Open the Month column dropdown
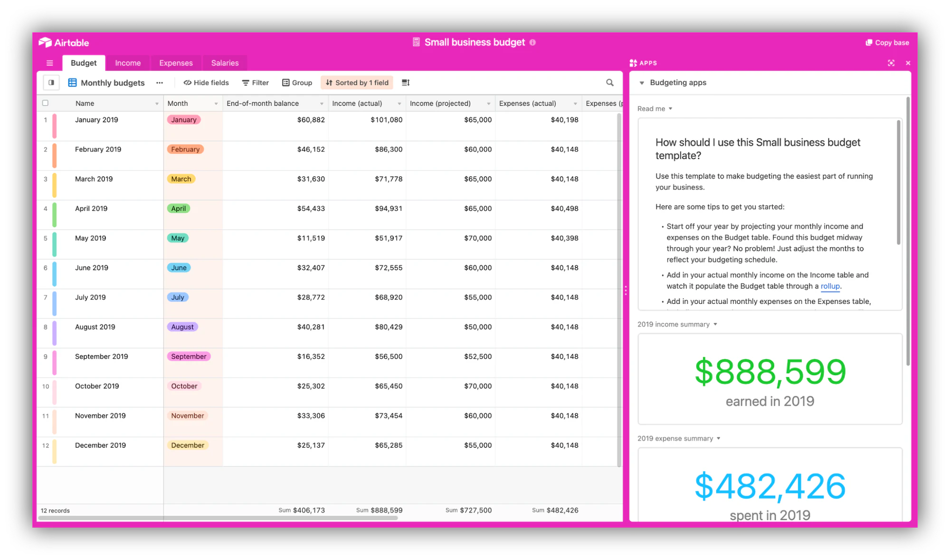This screenshot has height=560, width=950. pyautogui.click(x=216, y=104)
